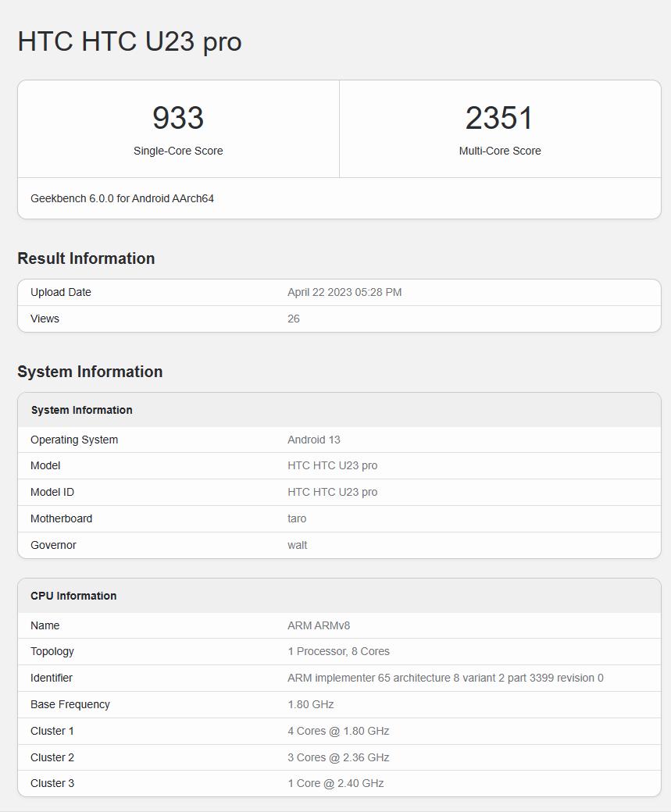Click the Cluster 3 value 1 Core @ 2.40 GHz
This screenshot has height=812, width=671.
point(336,783)
